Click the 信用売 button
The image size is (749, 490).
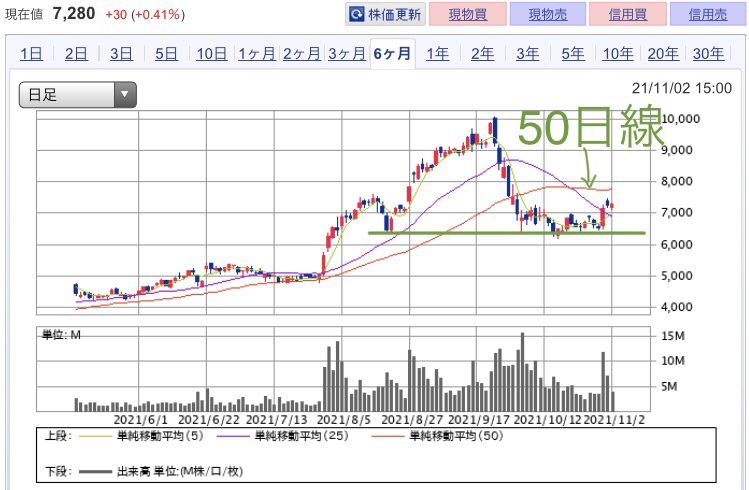click(708, 14)
